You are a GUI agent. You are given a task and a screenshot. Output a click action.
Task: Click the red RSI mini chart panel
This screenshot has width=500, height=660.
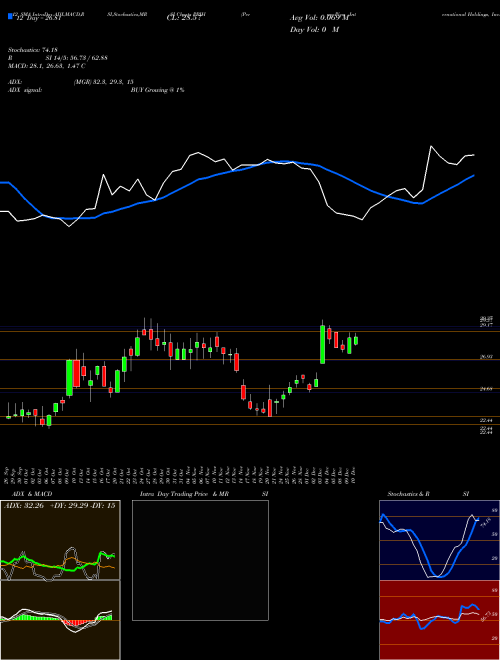pyautogui.click(x=439, y=620)
